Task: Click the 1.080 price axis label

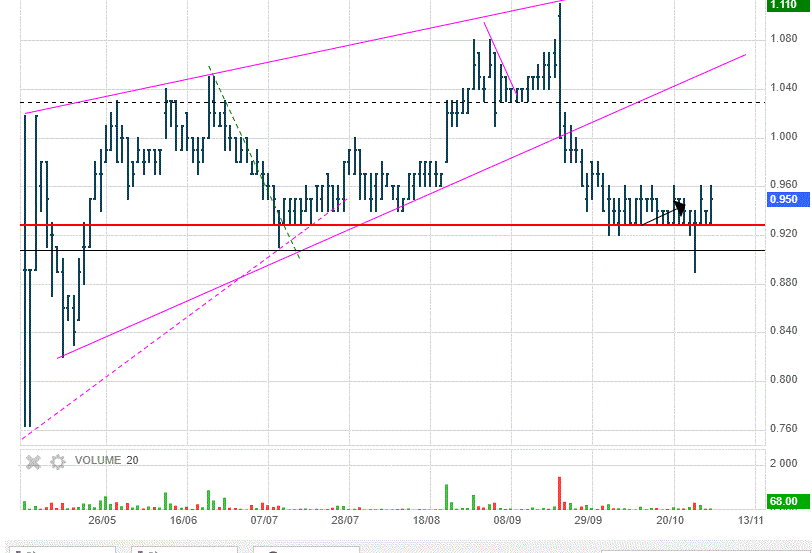Action: 784,39
